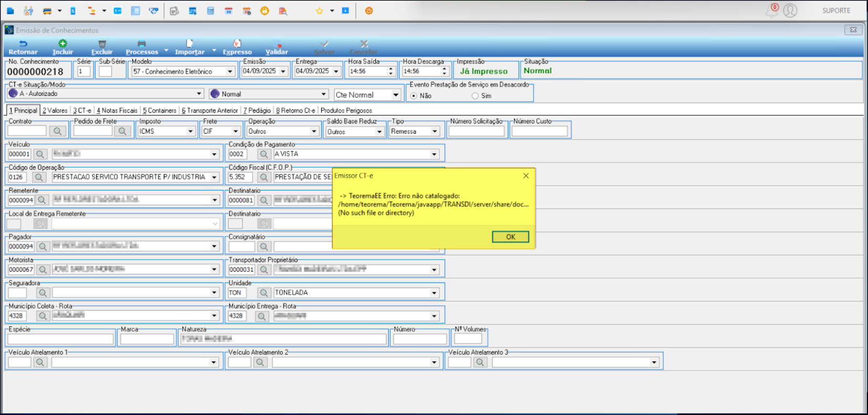Open the Imposto ICMS dropdown

[x=190, y=132]
